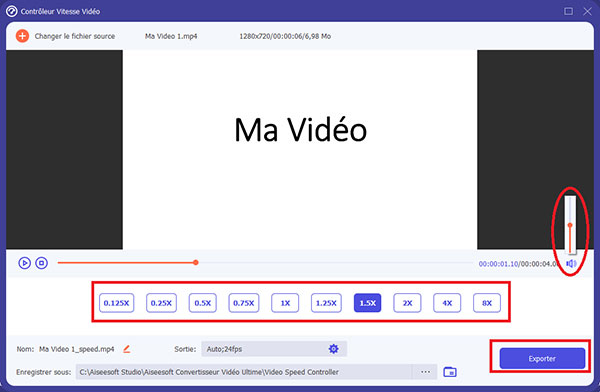This screenshot has width=600, height=392.
Task: Select the 4X speed option
Action: [447, 303]
